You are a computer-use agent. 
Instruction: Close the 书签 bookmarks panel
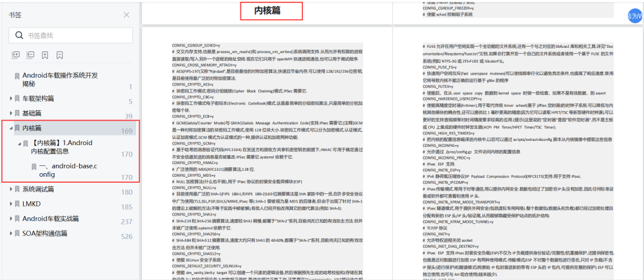[x=126, y=15]
